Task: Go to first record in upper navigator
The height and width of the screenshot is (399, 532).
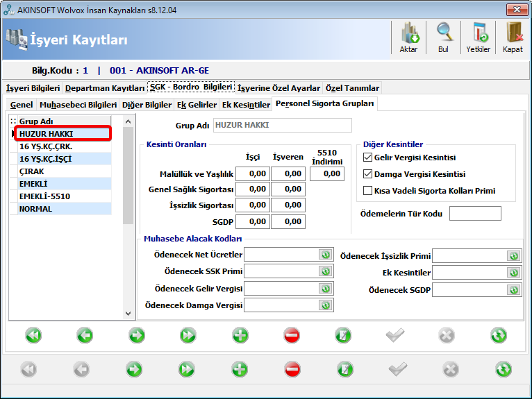Action: [33, 335]
